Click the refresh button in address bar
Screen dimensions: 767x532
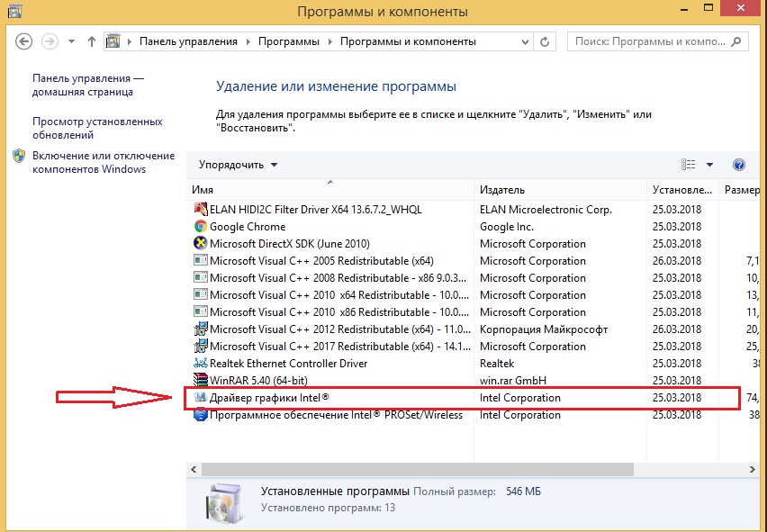[x=546, y=41]
